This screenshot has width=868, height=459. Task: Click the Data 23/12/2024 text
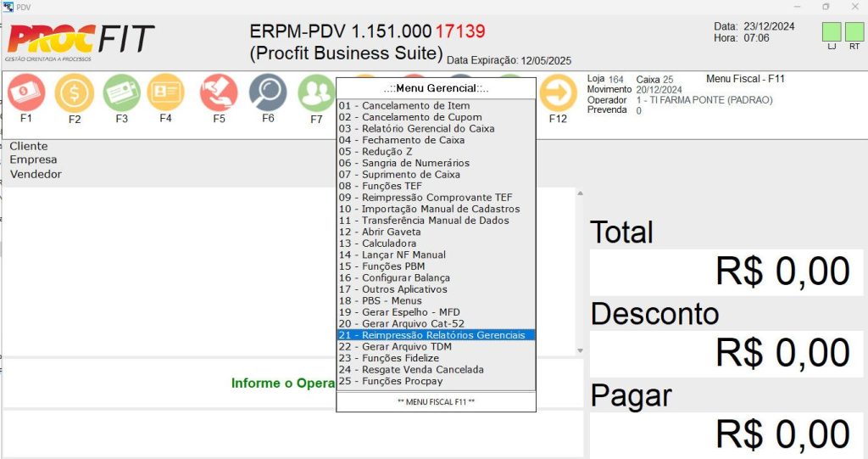click(x=754, y=26)
